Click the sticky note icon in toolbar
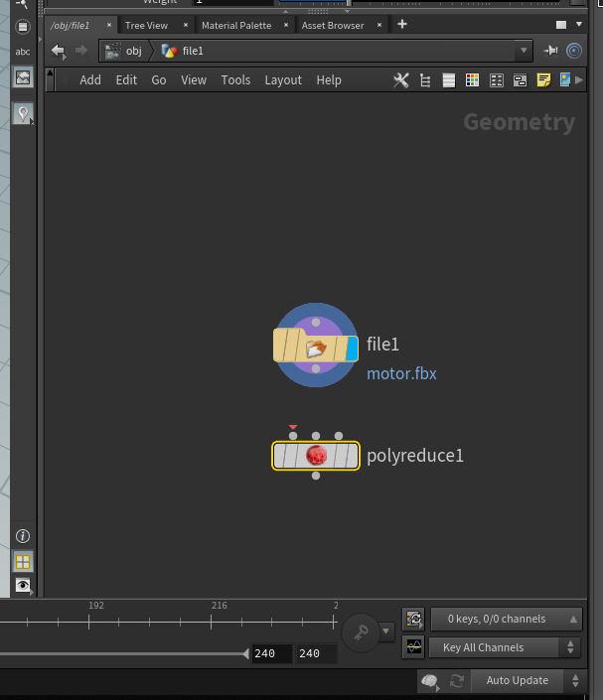 pyautogui.click(x=543, y=80)
